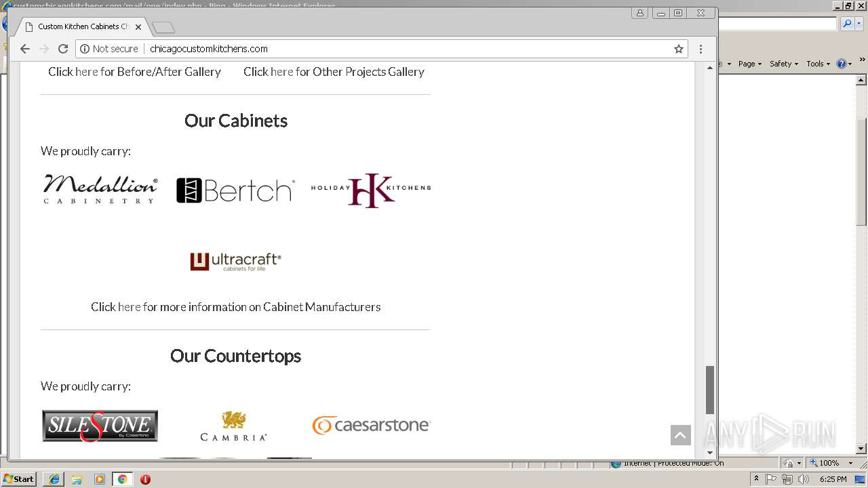
Task: Click the IE search magnifier button
Action: click(x=847, y=24)
